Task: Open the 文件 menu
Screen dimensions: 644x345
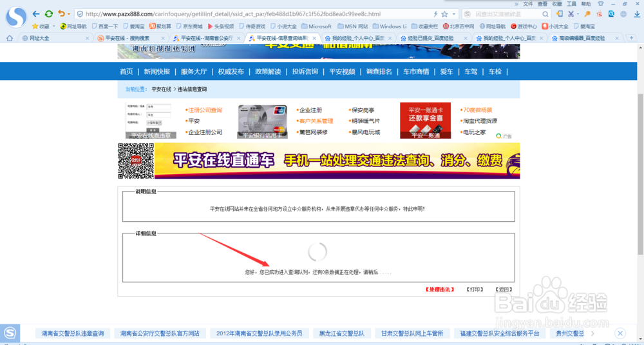Action: [528, 4]
